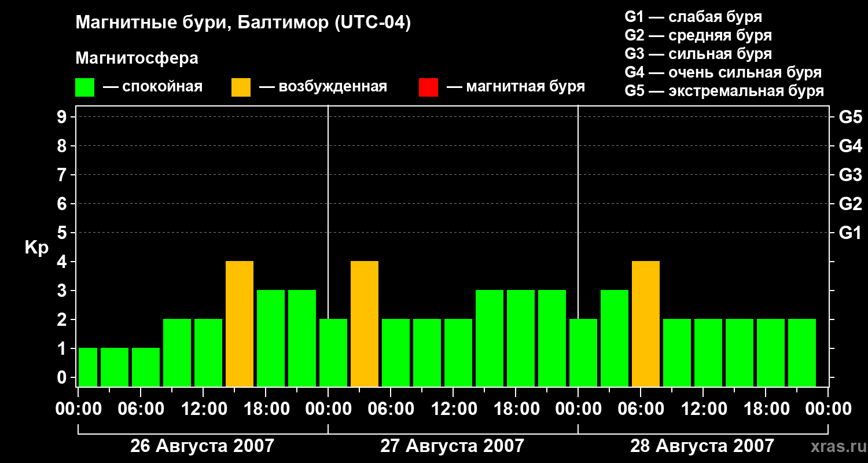The height and width of the screenshot is (463, 868).
Task: Click the 'Магнитосфера' heading
Action: coord(137,58)
